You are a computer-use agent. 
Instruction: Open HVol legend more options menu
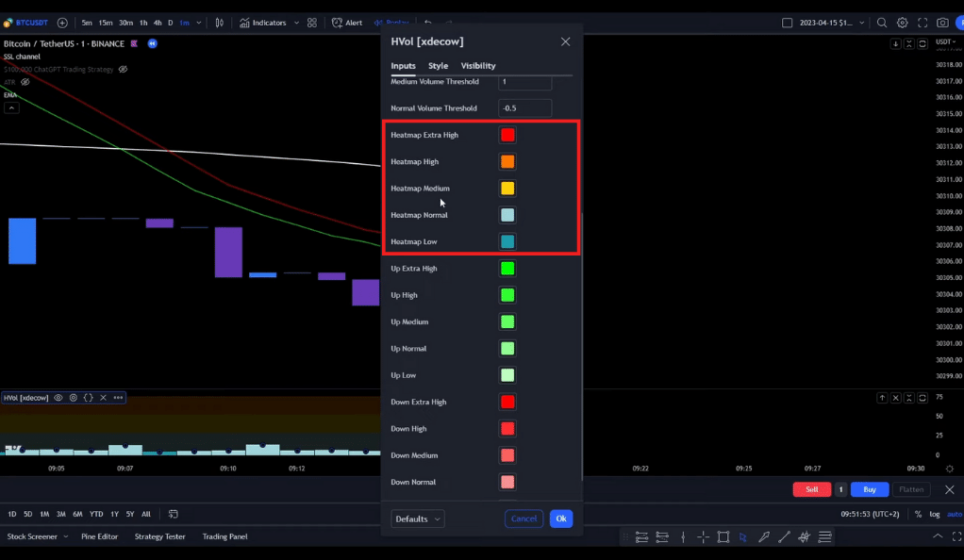pos(118,398)
